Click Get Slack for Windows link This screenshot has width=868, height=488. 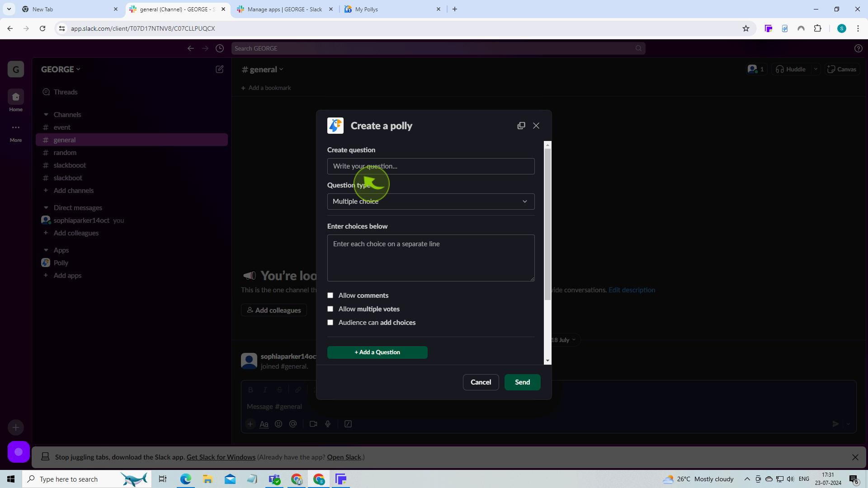click(x=221, y=457)
